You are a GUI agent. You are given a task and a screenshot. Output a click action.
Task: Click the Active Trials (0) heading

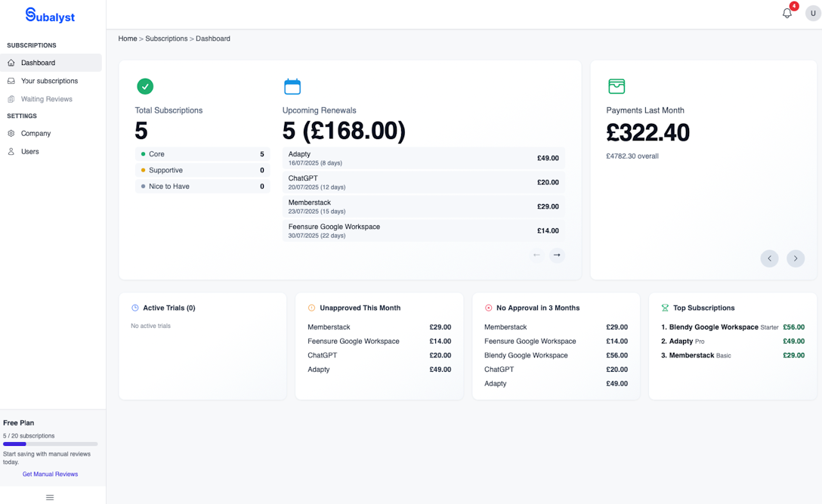[168, 308]
